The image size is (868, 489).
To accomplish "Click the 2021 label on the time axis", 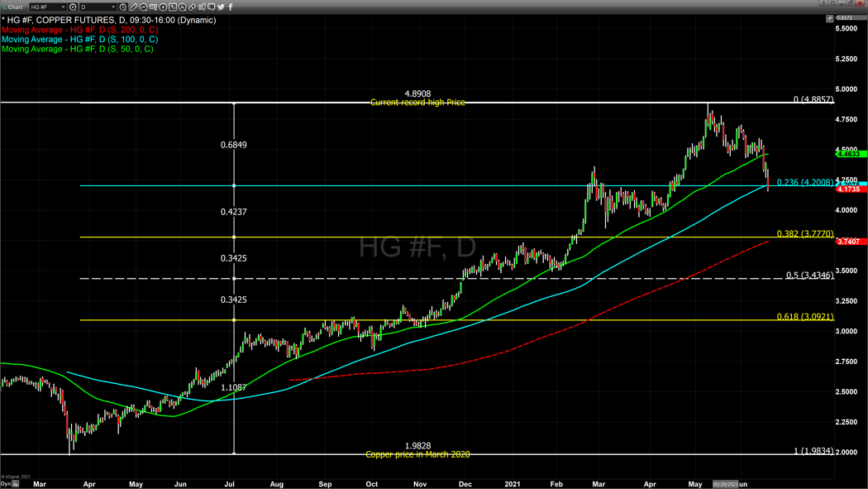I will [512, 484].
